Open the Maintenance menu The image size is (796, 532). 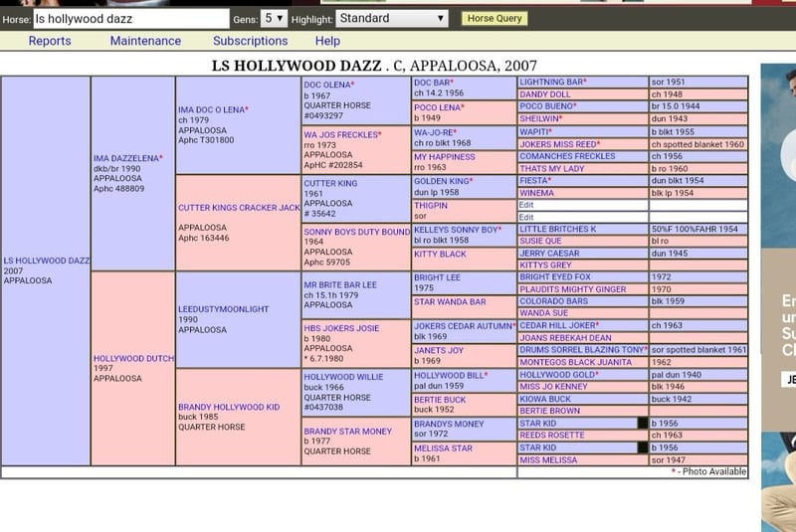145,41
